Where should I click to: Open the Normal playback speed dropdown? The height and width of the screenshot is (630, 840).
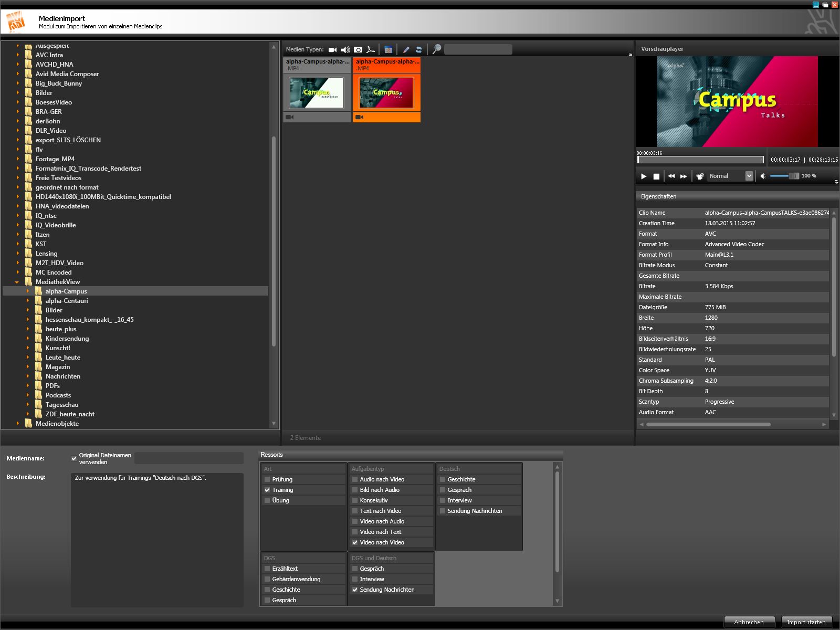(749, 176)
